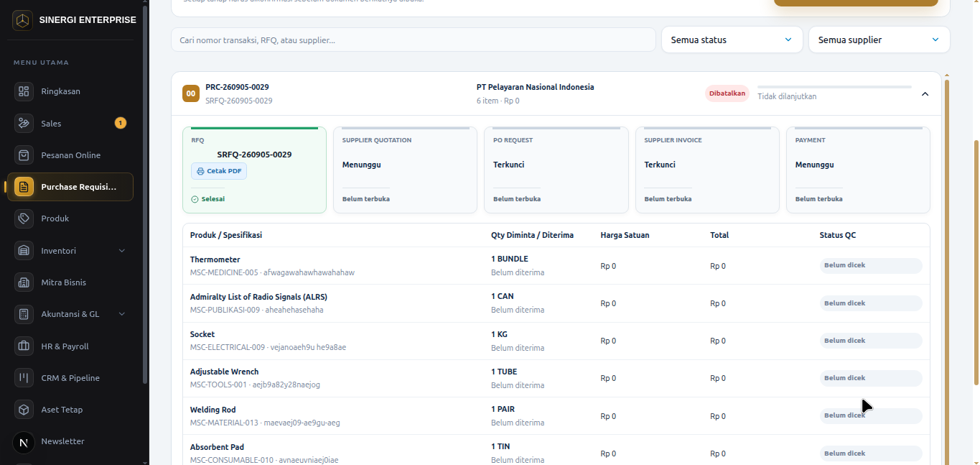Open the PO Request stage card
The image size is (980, 465).
tap(556, 170)
